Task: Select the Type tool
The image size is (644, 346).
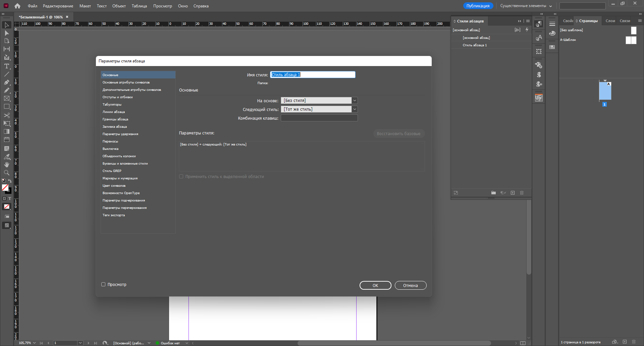Action: [7, 66]
